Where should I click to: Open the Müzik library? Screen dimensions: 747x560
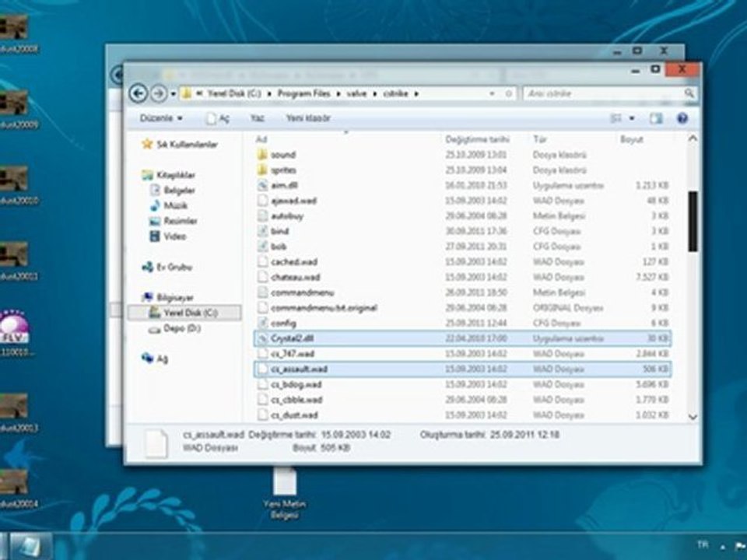point(169,205)
